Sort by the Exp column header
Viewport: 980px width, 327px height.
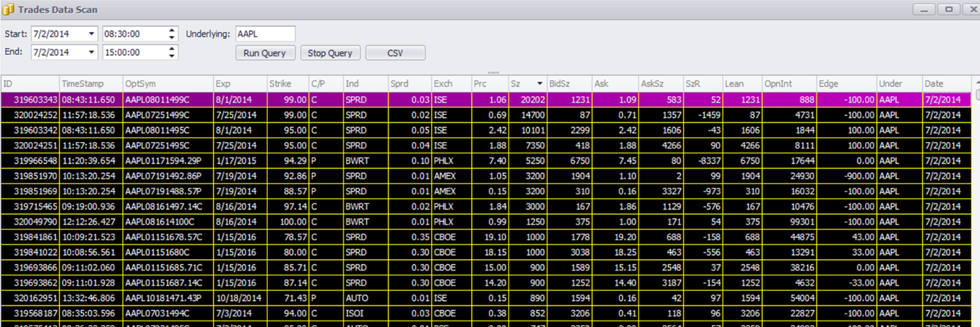tap(240, 84)
